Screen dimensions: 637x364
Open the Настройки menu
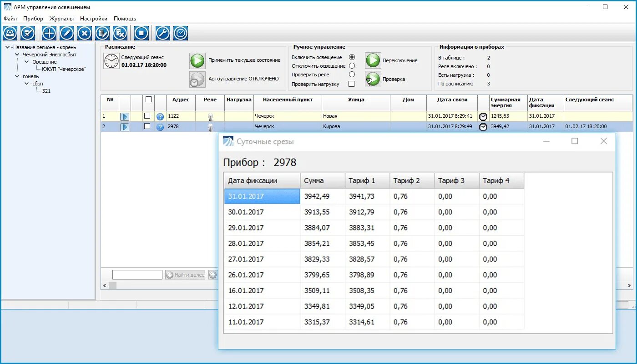point(94,19)
